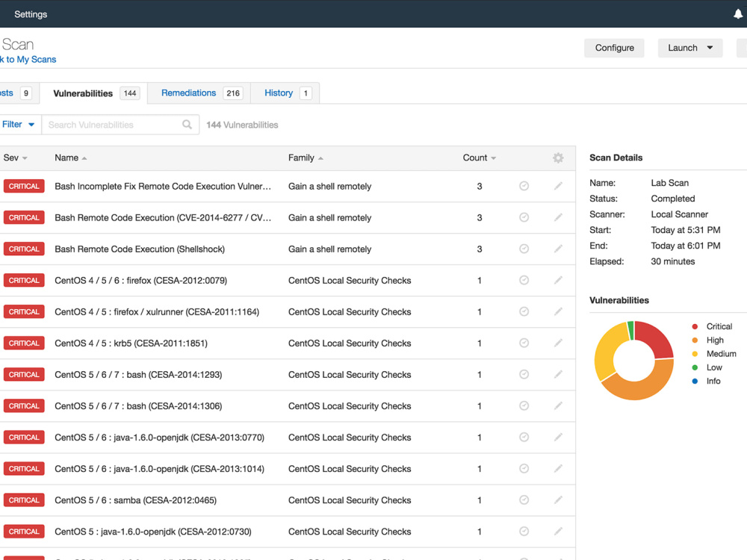Click Info blue legend swatch
The width and height of the screenshot is (747, 560).
[695, 381]
